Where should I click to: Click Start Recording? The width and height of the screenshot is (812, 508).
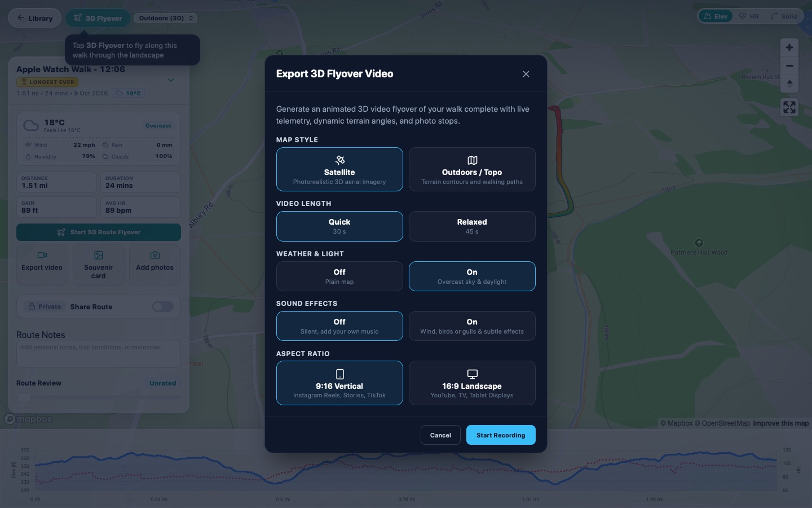(x=501, y=435)
